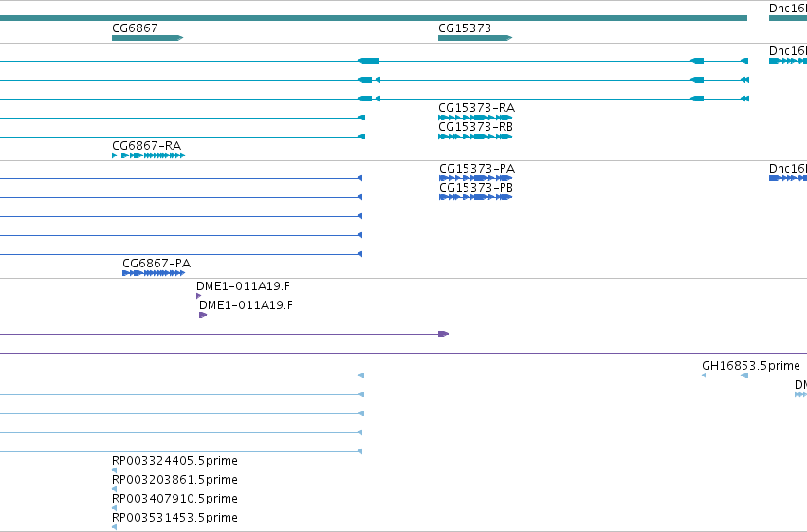This screenshot has width=807, height=532.
Task: Click the CG6867-PA label text
Action: click(156, 264)
